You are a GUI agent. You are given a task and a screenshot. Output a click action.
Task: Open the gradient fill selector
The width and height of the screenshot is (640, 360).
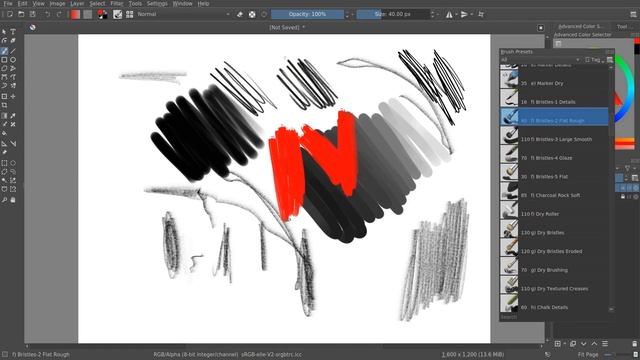tap(76, 14)
